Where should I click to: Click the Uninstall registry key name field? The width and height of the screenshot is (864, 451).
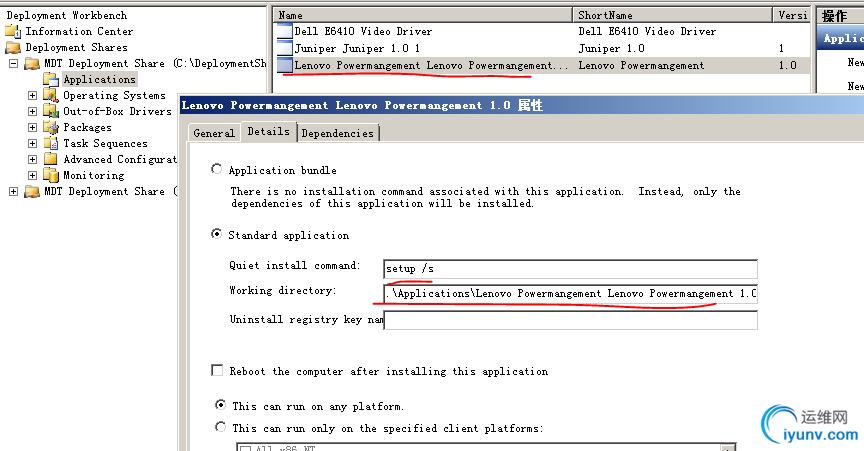coord(570,320)
